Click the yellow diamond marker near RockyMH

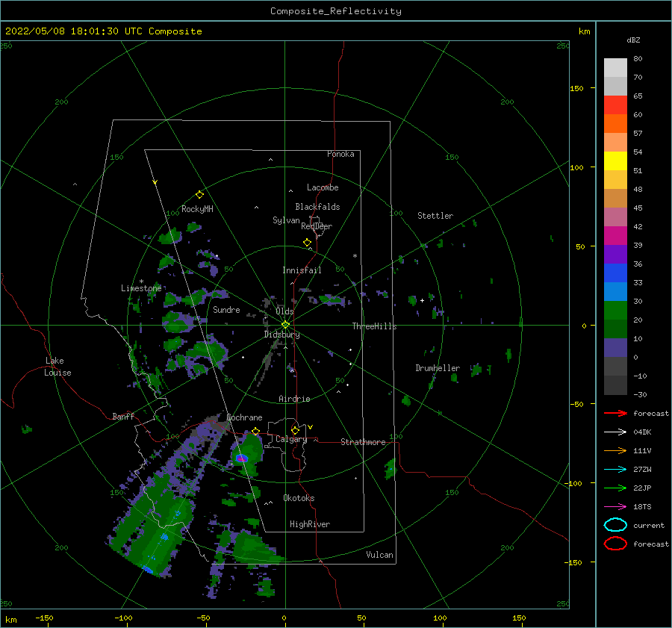pyautogui.click(x=199, y=195)
